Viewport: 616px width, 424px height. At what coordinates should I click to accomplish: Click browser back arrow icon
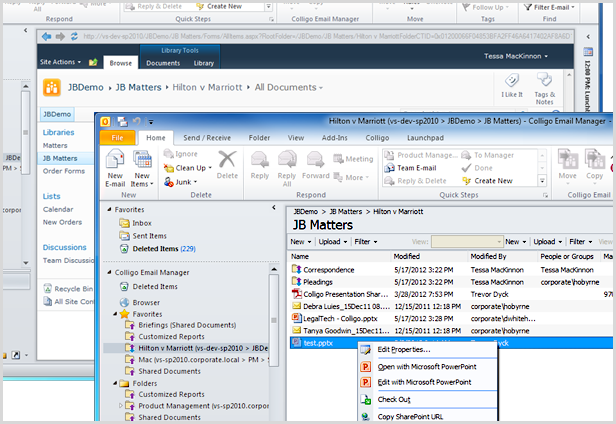tap(46, 37)
